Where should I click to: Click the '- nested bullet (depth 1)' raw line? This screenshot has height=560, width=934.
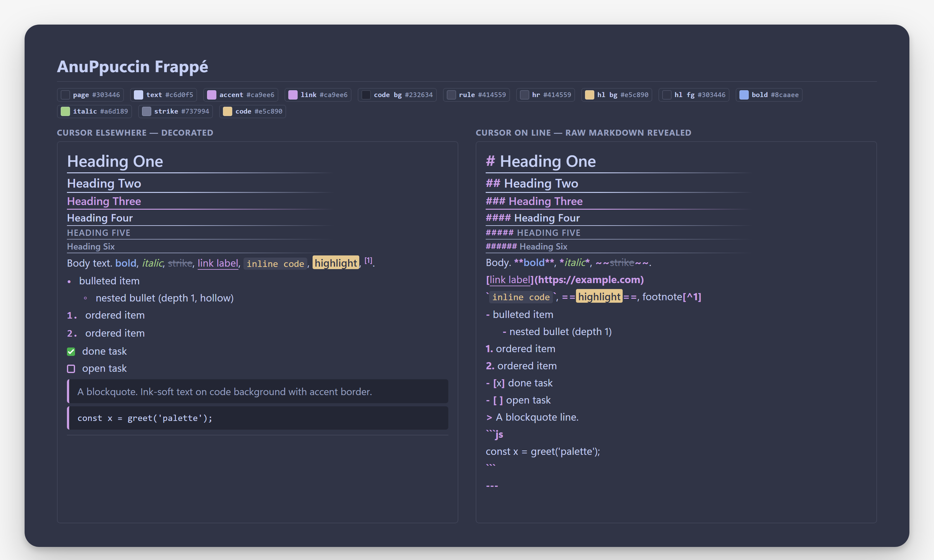(x=557, y=332)
